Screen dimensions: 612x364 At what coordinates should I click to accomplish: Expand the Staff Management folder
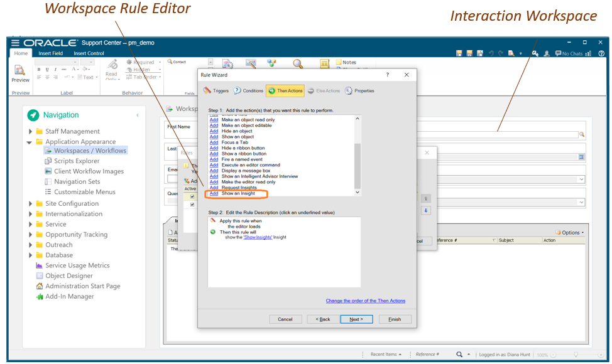click(30, 131)
